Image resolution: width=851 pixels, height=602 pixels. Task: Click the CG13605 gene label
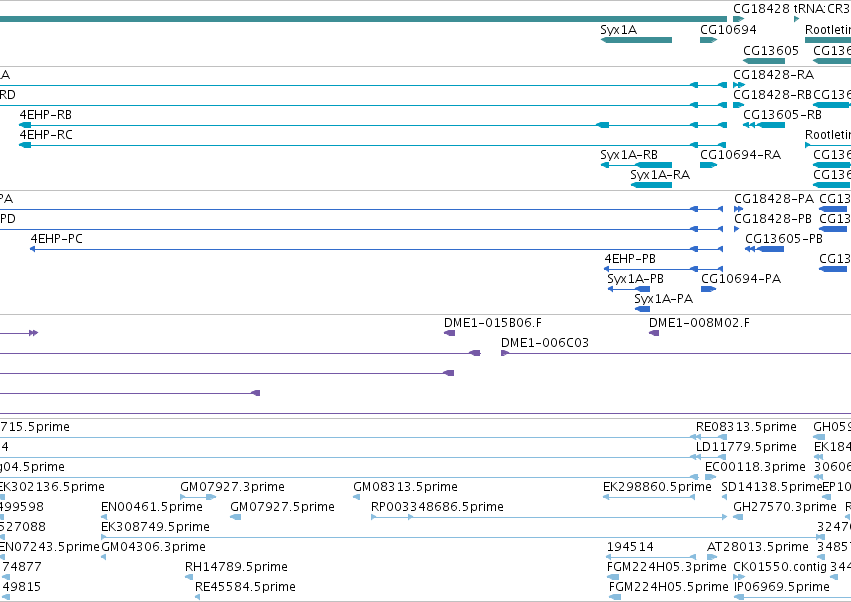click(771, 50)
